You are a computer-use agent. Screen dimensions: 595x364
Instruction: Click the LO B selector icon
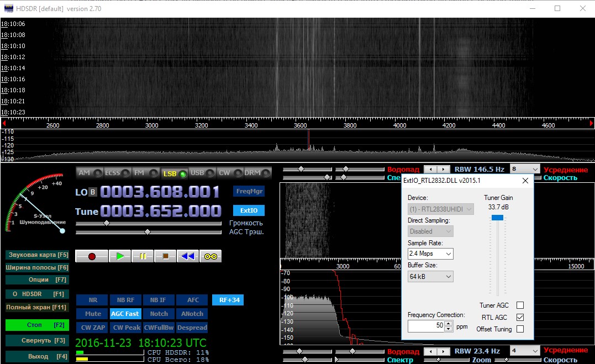click(93, 192)
